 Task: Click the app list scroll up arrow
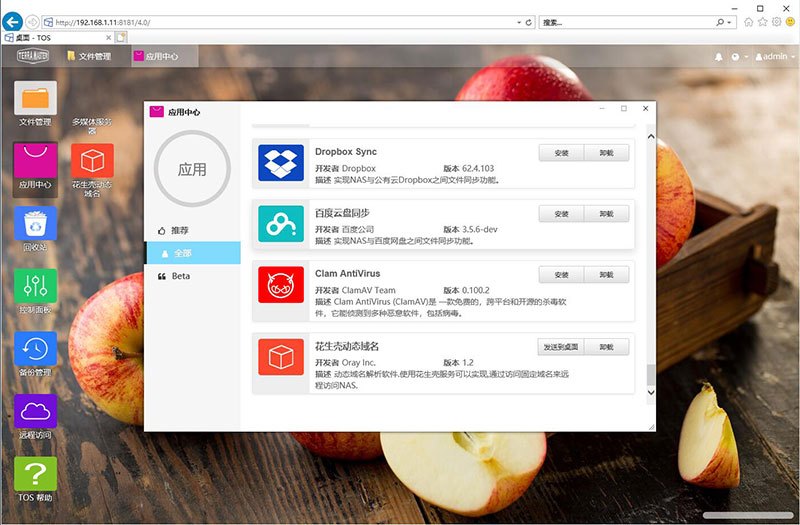[651, 136]
